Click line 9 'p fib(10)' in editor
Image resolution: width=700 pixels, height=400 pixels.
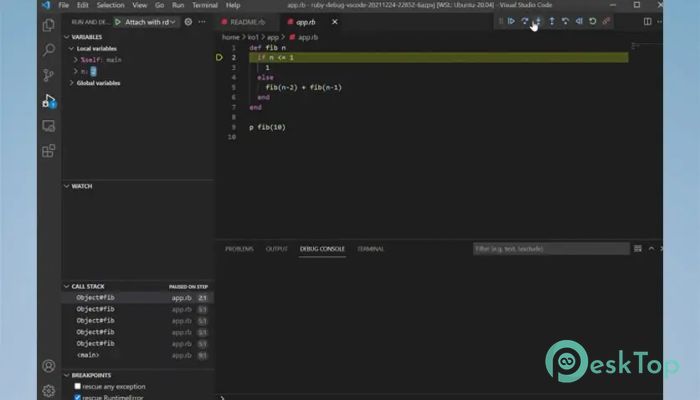267,127
